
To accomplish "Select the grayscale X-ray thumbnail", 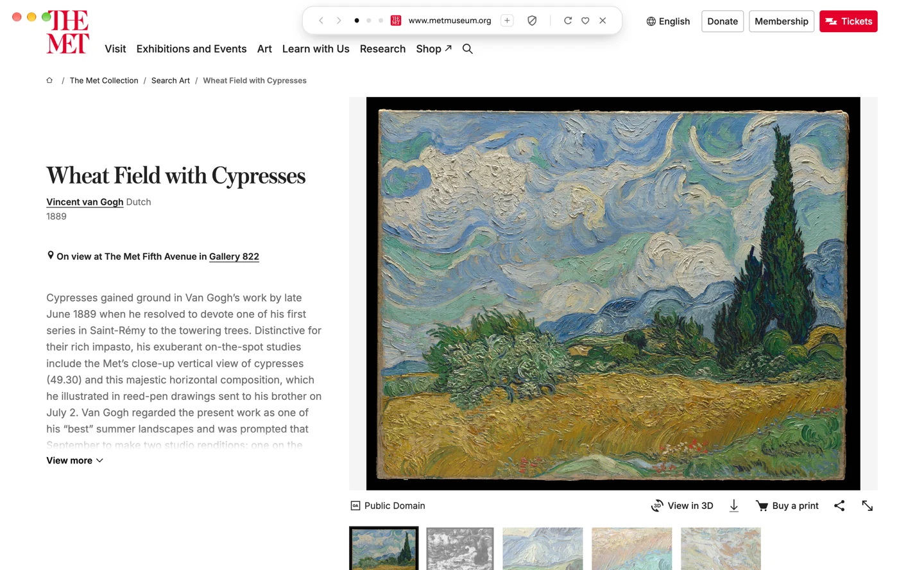I will [460, 549].
